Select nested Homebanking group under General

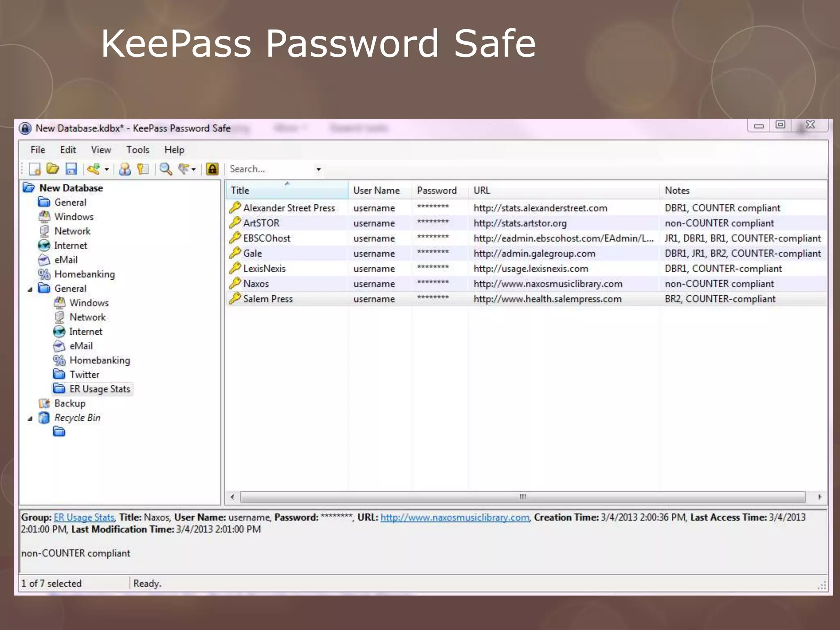point(100,360)
